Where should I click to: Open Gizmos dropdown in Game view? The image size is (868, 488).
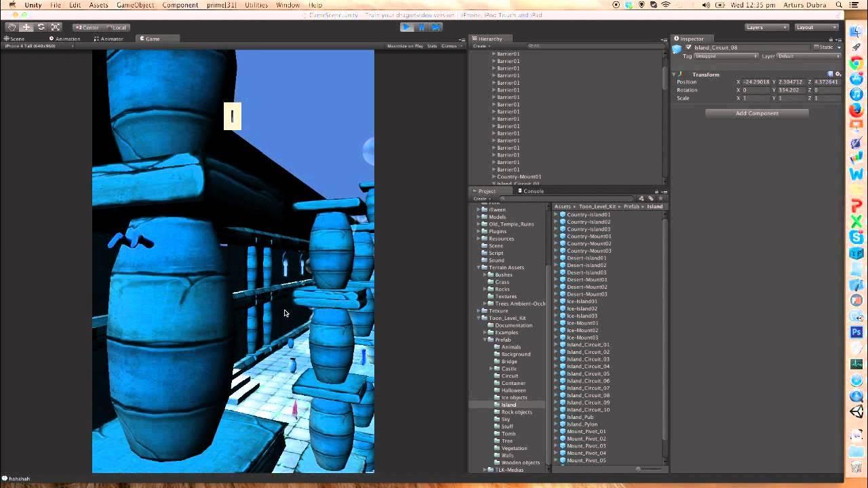click(450, 46)
